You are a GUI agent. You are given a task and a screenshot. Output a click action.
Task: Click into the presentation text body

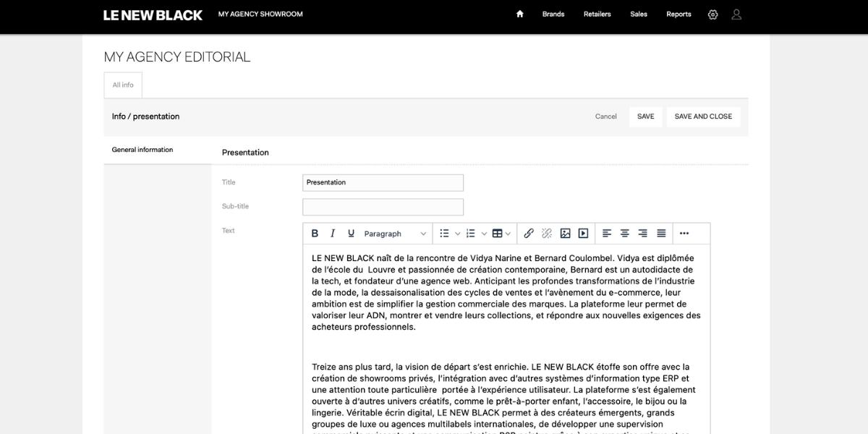506,340
